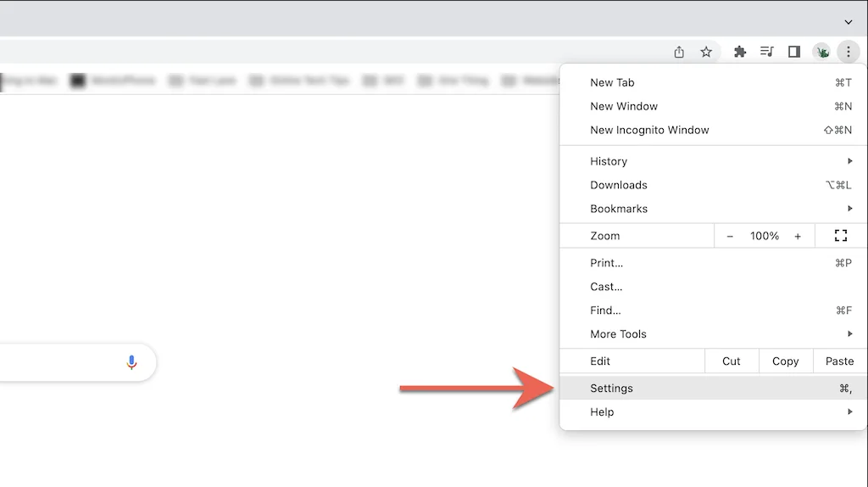Open the media control playlist icon
868x487 pixels.
pyautogui.click(x=766, y=52)
